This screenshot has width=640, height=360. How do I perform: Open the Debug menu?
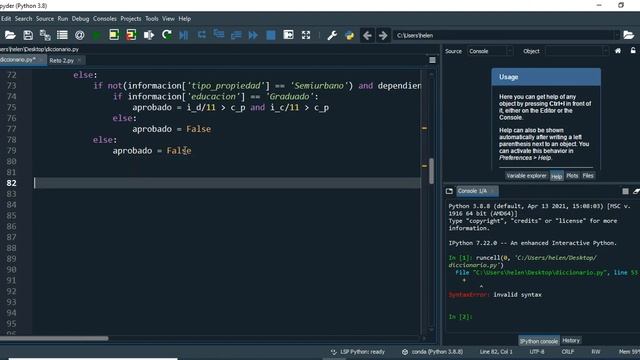(x=80, y=19)
